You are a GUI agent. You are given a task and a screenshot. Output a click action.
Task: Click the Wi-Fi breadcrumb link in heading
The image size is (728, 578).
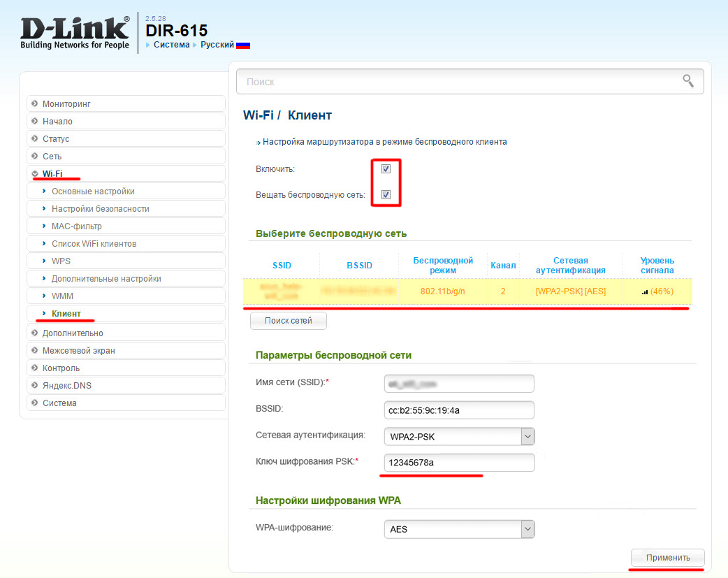tap(258, 115)
